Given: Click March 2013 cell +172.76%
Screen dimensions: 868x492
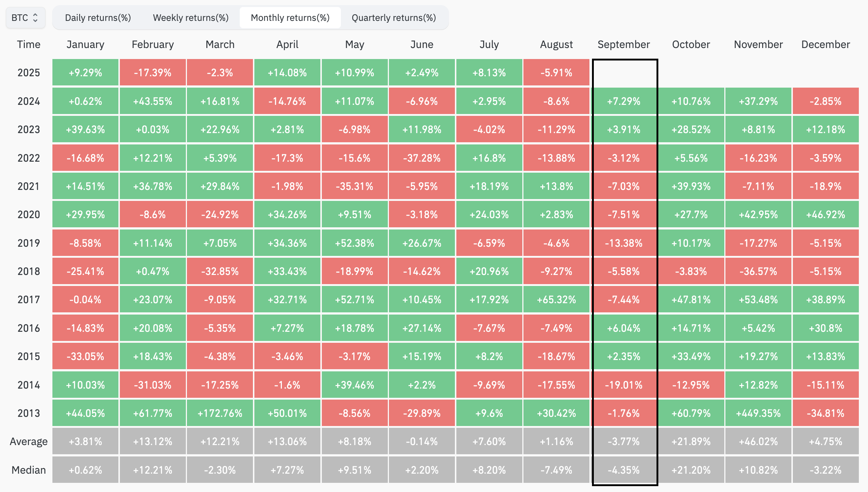Looking at the screenshot, I should 220,413.
